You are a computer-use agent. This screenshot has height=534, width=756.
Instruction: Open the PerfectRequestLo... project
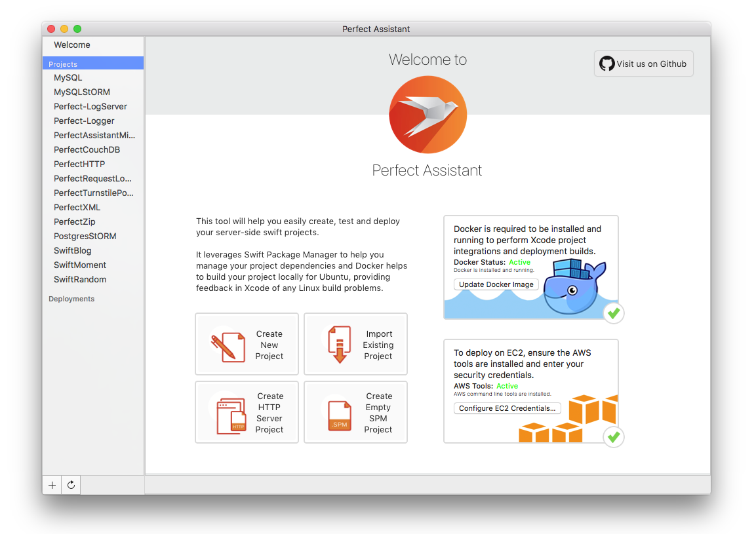(93, 179)
